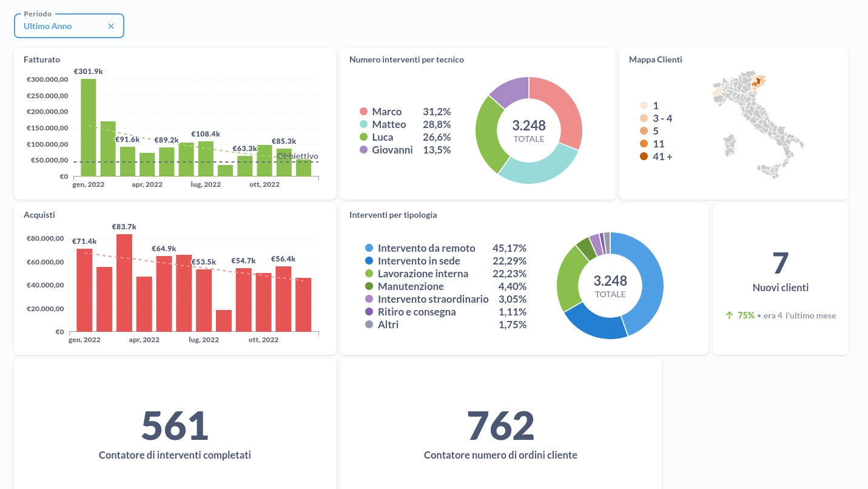Click the map legend swatch for 11

click(x=644, y=144)
